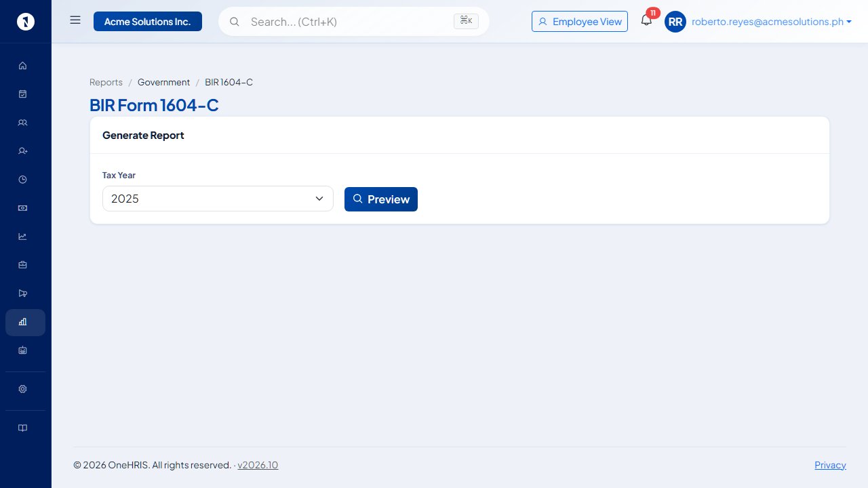Open the settings gear icon in sidebar
Screen dimensions: 868x488
(x=22, y=389)
